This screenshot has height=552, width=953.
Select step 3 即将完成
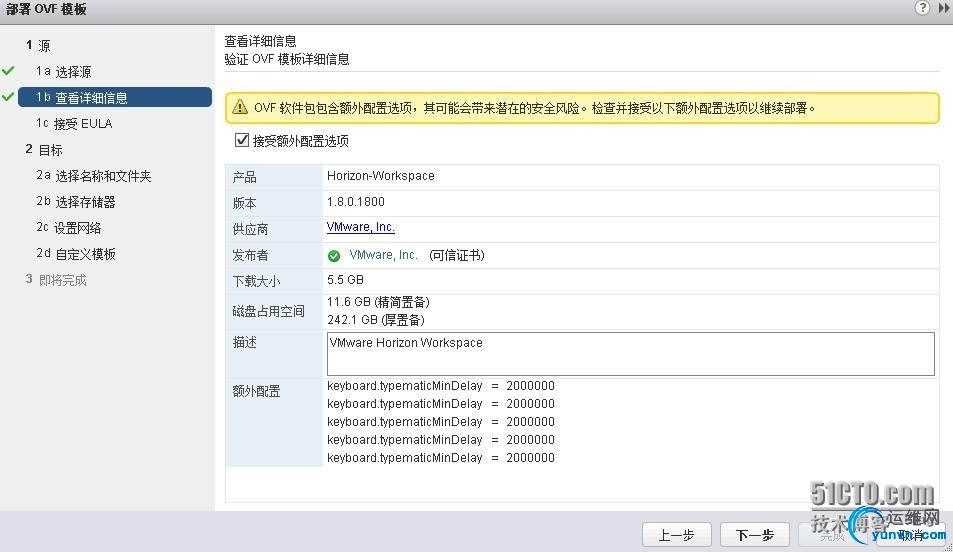point(56,280)
